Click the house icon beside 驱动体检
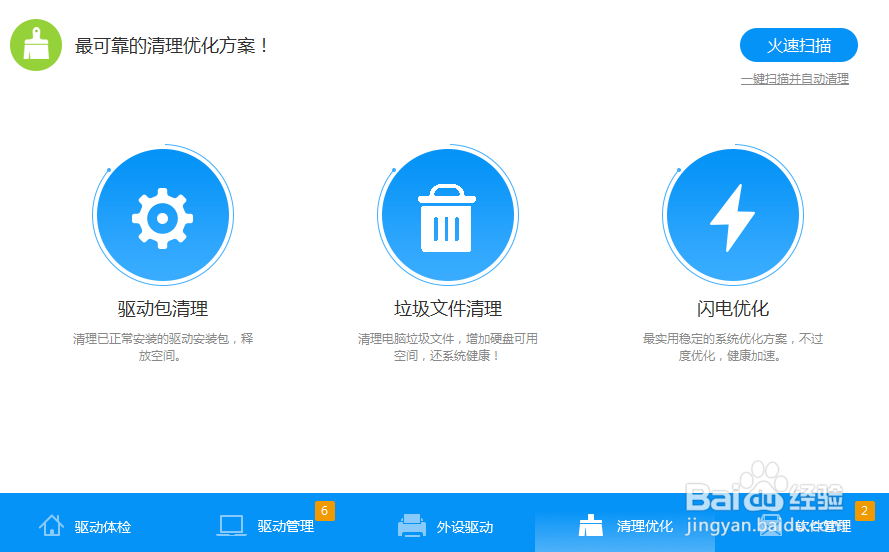The width and height of the screenshot is (889, 552). point(51,526)
